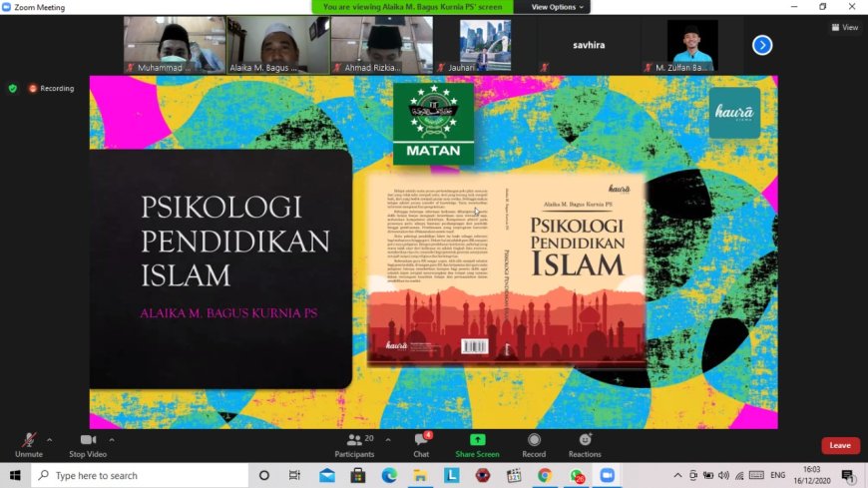Show hidden system tray icons
Viewport: 868px width, 488px height.
tap(677, 475)
